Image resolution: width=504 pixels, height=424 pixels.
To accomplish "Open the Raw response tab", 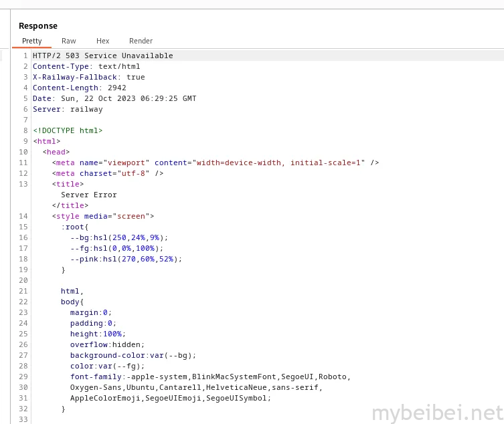I will [68, 41].
